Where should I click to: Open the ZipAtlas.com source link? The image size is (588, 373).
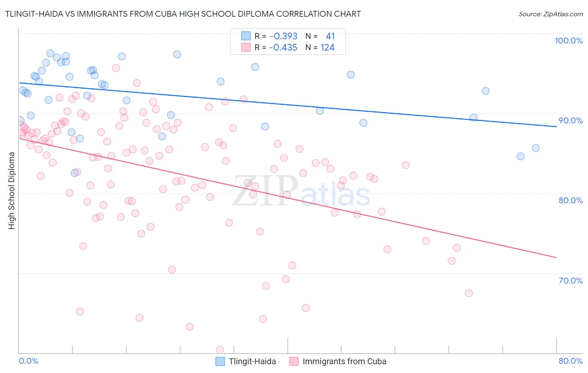[x=550, y=14]
